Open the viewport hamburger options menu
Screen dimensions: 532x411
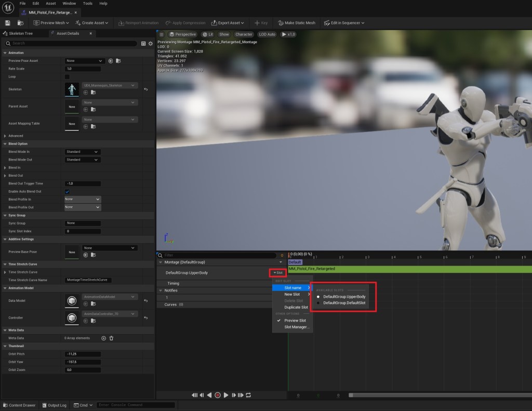tap(162, 34)
